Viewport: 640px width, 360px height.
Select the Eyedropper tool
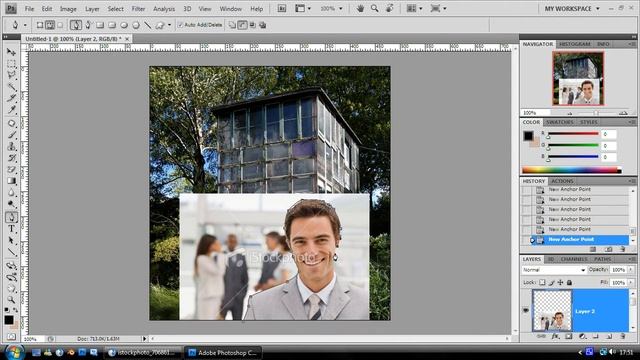(11, 109)
